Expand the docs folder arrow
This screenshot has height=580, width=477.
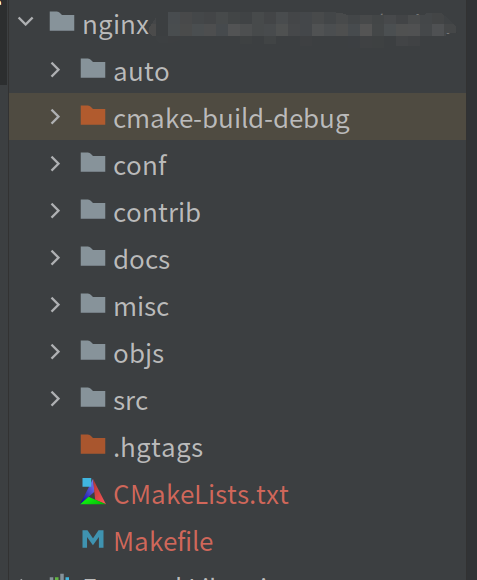[55, 257]
